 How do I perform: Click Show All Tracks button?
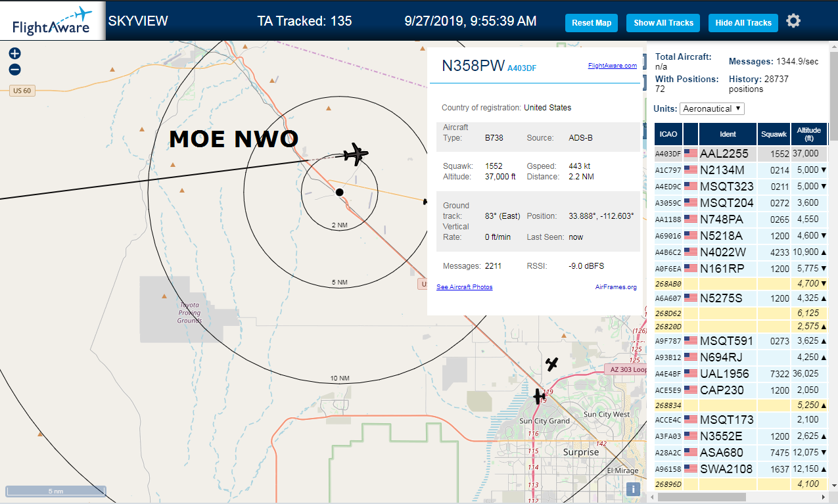coord(663,22)
